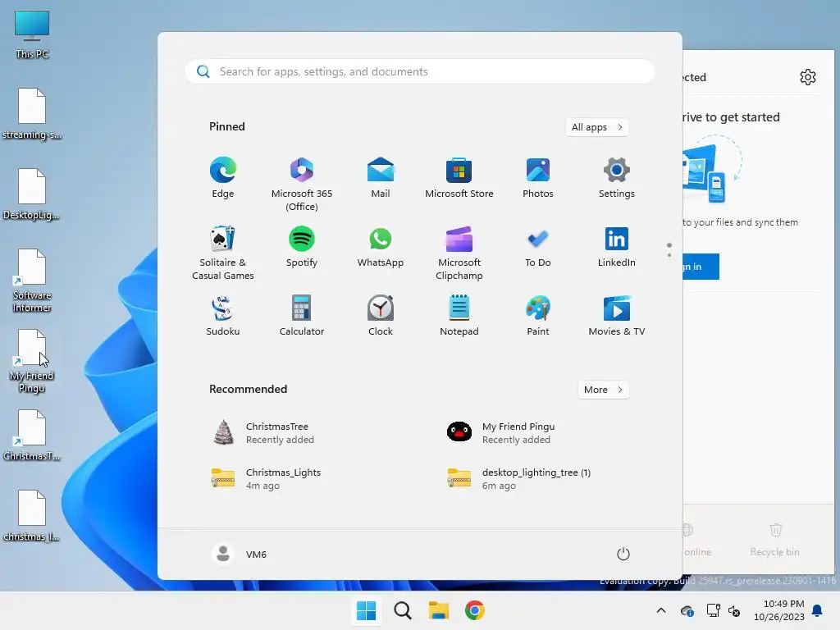This screenshot has width=840, height=630.
Task: Launch the To Do app
Action: [x=538, y=248]
